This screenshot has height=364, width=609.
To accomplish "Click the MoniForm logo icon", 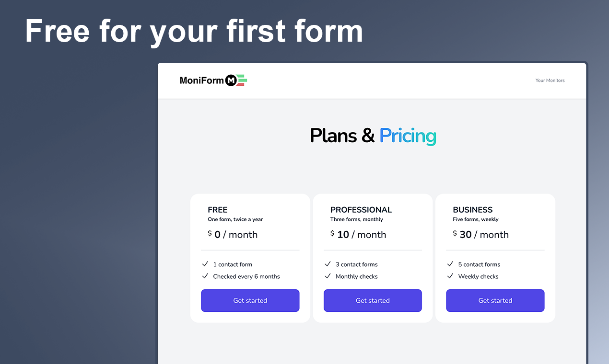I will click(236, 80).
